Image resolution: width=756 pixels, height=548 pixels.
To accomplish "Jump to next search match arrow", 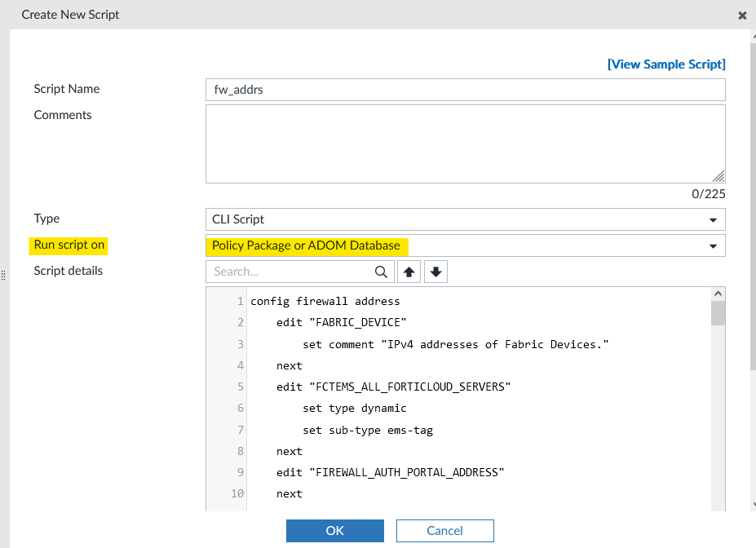I will [x=436, y=272].
